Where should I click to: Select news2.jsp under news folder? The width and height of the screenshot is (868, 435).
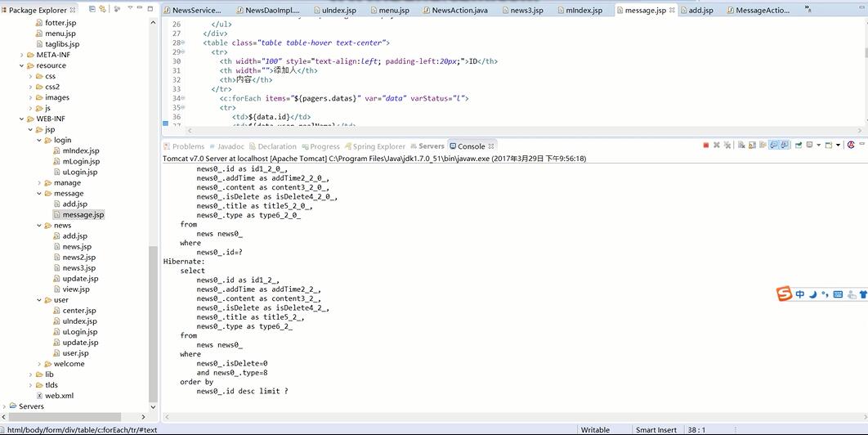pyautogui.click(x=74, y=257)
